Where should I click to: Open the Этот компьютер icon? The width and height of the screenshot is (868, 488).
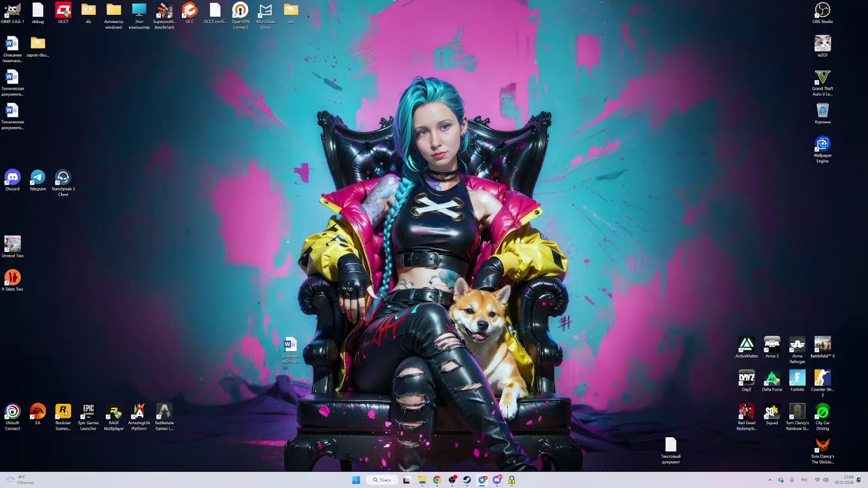point(139,16)
